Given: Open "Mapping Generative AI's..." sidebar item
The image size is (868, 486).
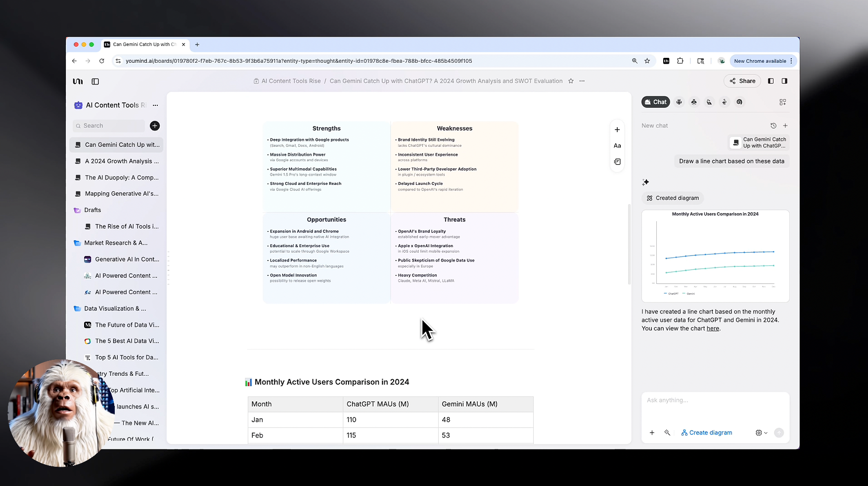Looking at the screenshot, I should pos(117,194).
